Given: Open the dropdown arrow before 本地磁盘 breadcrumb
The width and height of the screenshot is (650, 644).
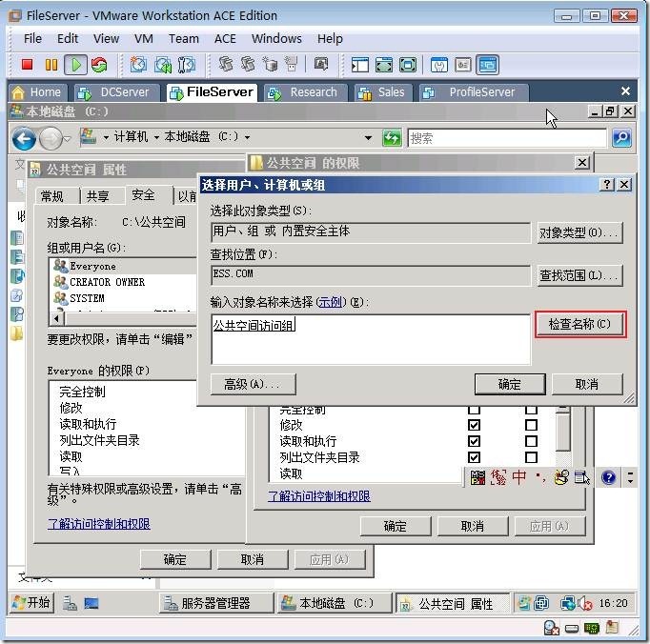Looking at the screenshot, I should pyautogui.click(x=156, y=137).
